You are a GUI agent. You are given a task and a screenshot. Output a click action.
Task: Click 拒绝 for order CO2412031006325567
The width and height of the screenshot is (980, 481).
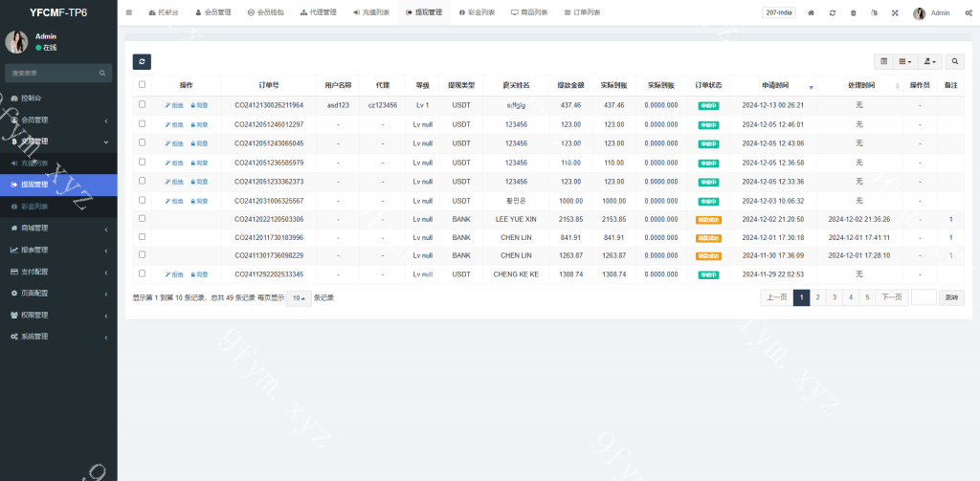click(174, 201)
